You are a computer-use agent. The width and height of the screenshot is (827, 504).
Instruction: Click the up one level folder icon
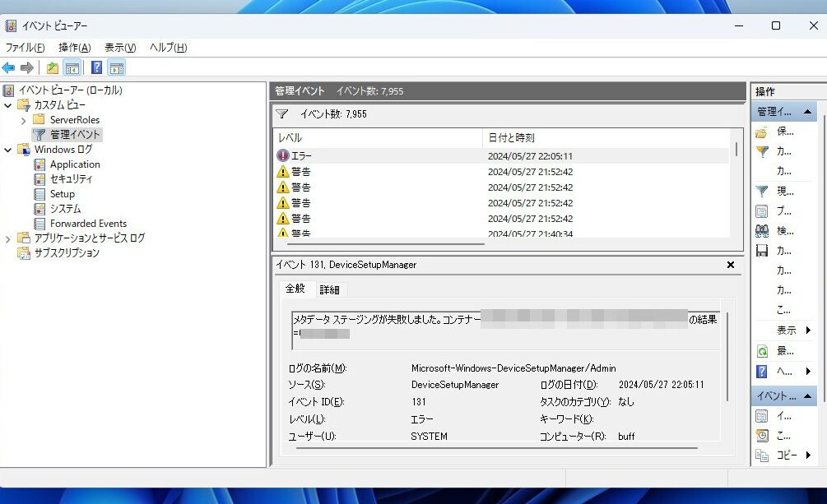click(52, 67)
